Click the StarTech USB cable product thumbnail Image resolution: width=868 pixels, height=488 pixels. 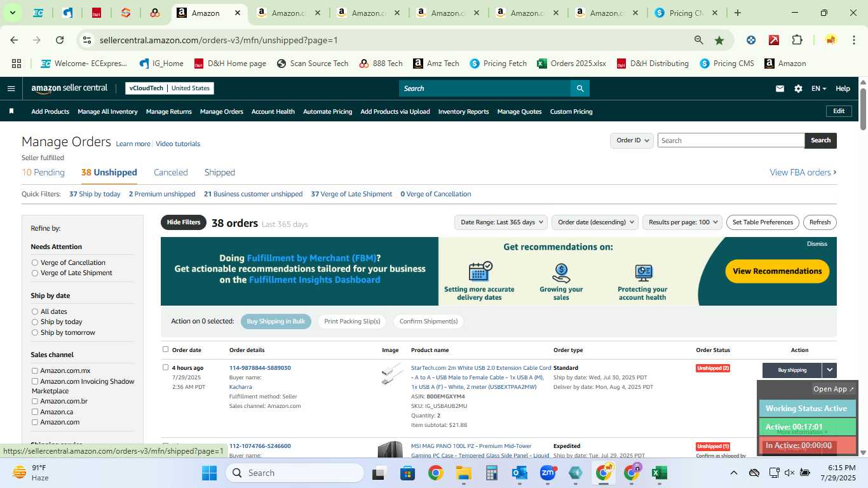[391, 374]
